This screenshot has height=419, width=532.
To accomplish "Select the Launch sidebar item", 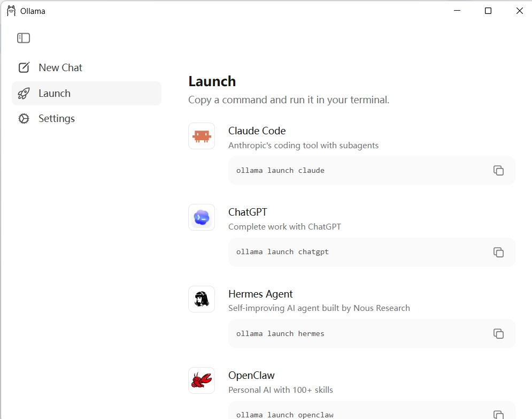I will pyautogui.click(x=87, y=93).
